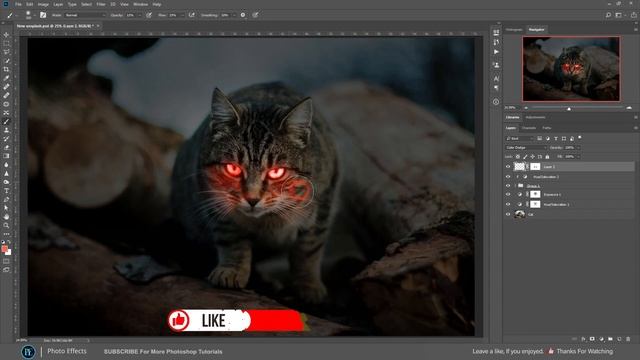Open the layer Opacity dropdown arrow

pos(578,148)
